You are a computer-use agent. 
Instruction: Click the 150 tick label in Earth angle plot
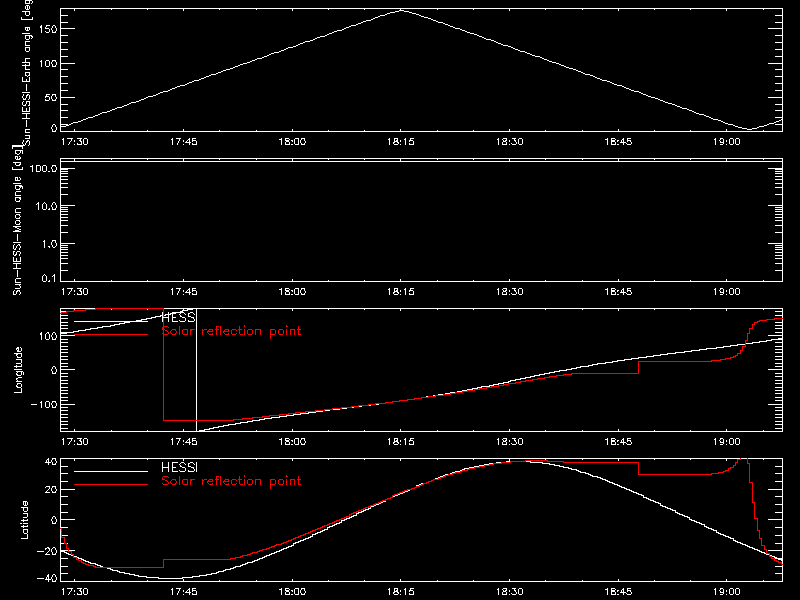pos(47,29)
